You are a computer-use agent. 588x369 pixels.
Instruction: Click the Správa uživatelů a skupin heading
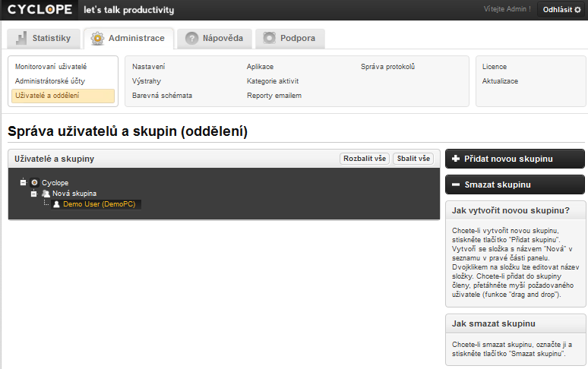point(128,131)
